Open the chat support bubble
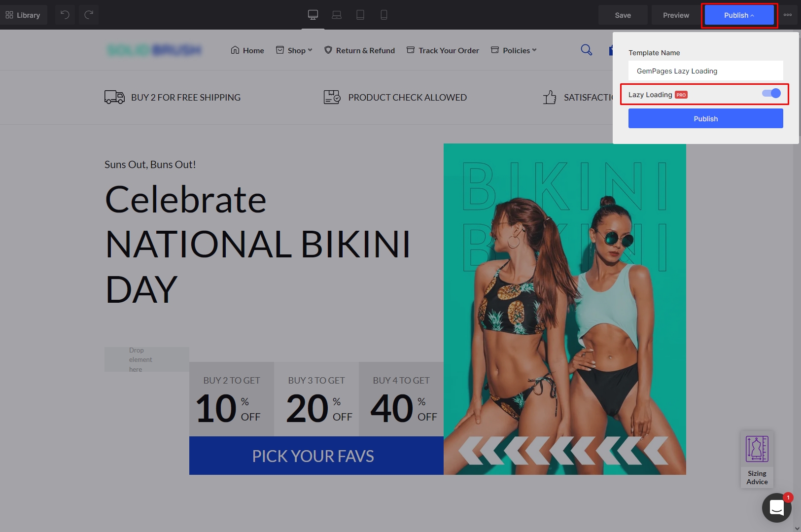801x532 pixels. [x=776, y=507]
